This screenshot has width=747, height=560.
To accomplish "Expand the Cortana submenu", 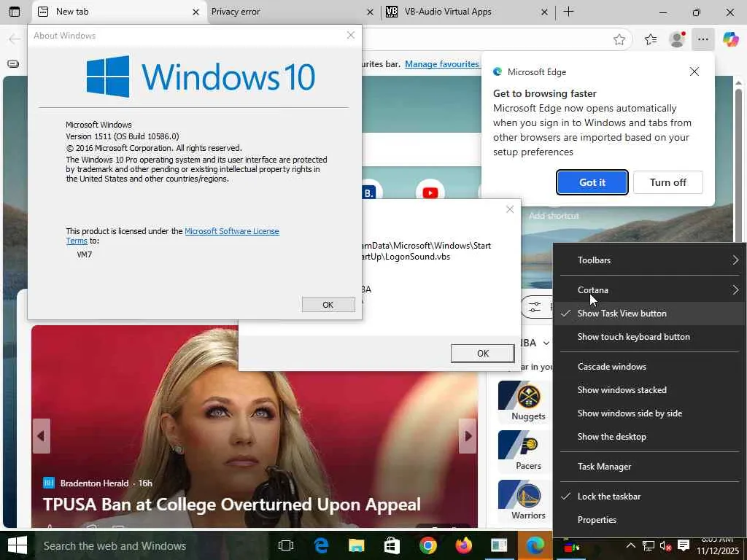I will point(650,290).
